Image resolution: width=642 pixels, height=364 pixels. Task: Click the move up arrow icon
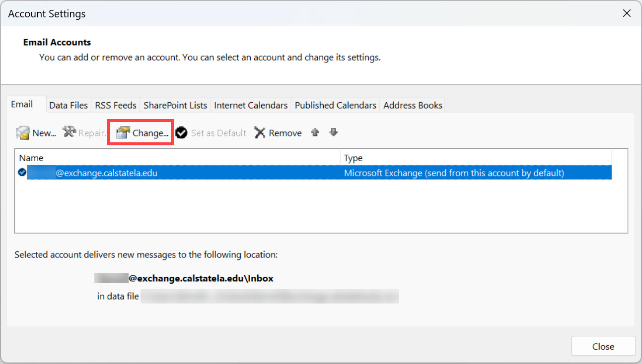coord(315,132)
